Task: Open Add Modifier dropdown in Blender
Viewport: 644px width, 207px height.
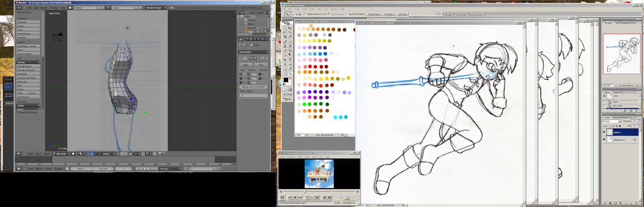Action: pos(254,52)
